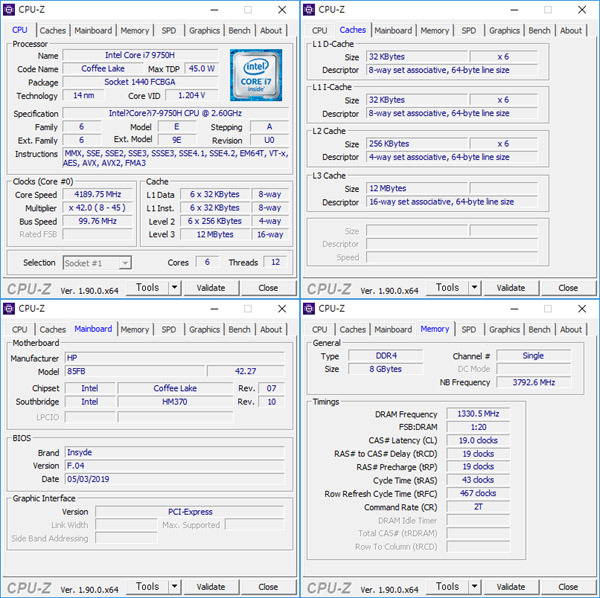Click the PCI-Express graphic interface version
This screenshot has width=600, height=598.
pyautogui.click(x=190, y=512)
